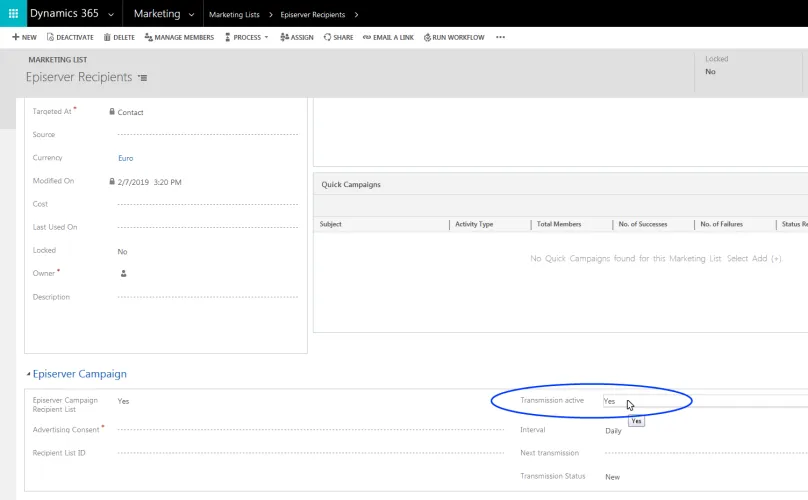This screenshot has height=500, width=808.
Task: Click the empty Source field
Action: (x=208, y=135)
